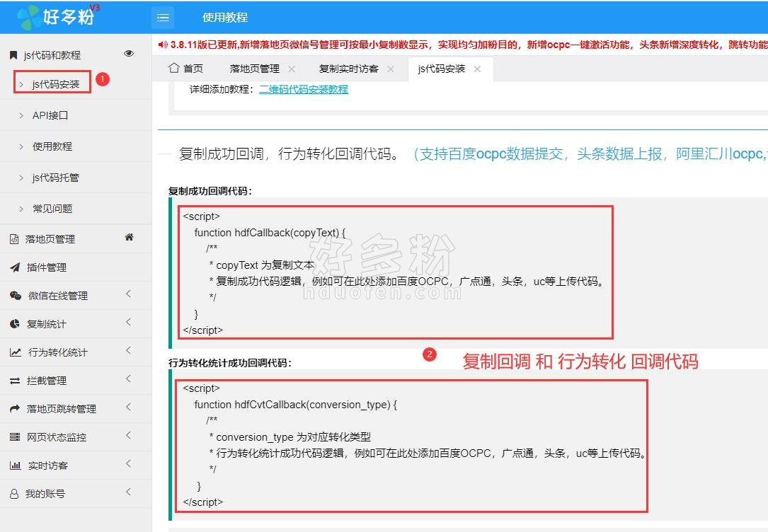Screen dimensions: 768x532
Task: Select the js代码安装 tab
Action: pos(441,69)
